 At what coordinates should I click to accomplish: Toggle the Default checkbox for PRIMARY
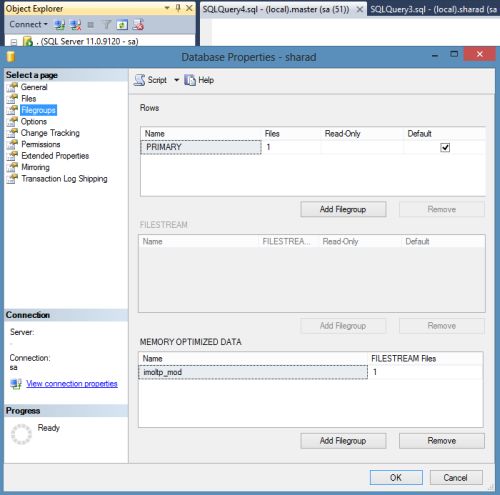[445, 147]
